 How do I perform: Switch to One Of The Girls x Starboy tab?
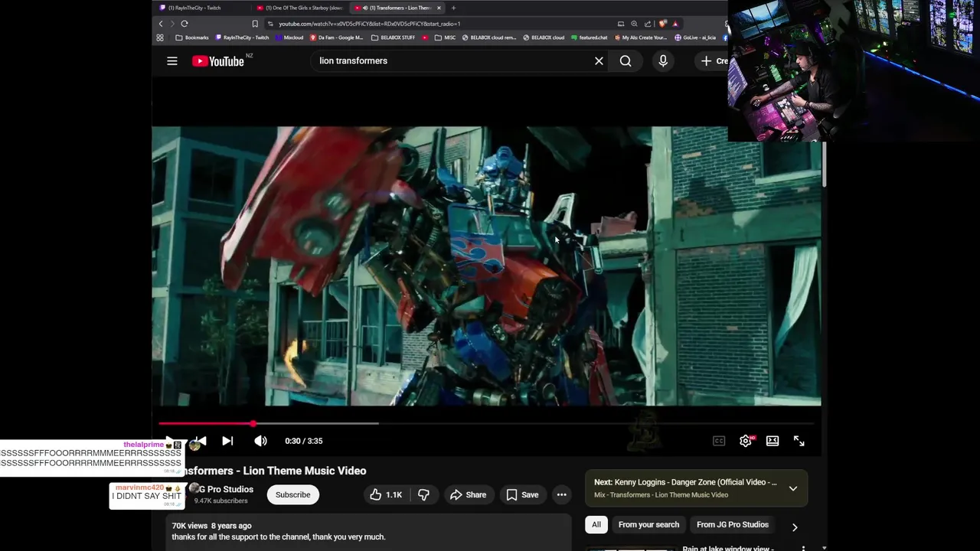coord(300,8)
